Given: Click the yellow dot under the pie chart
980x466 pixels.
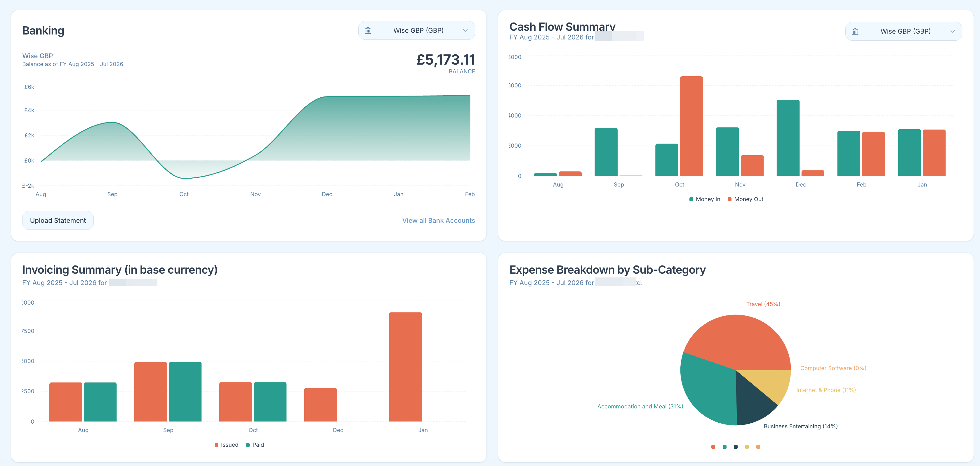Looking at the screenshot, I should [x=747, y=447].
